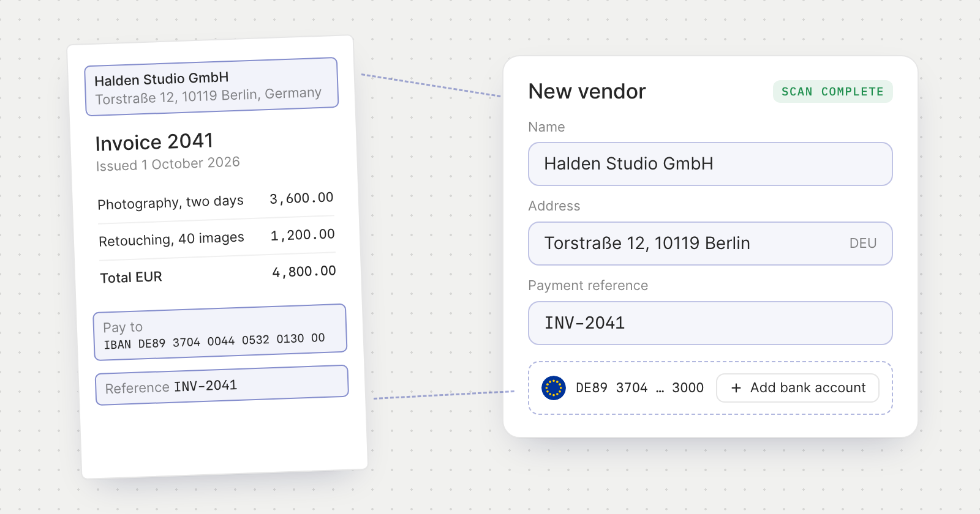Click the 3,600.00 amount
980x514 pixels.
[301, 198]
